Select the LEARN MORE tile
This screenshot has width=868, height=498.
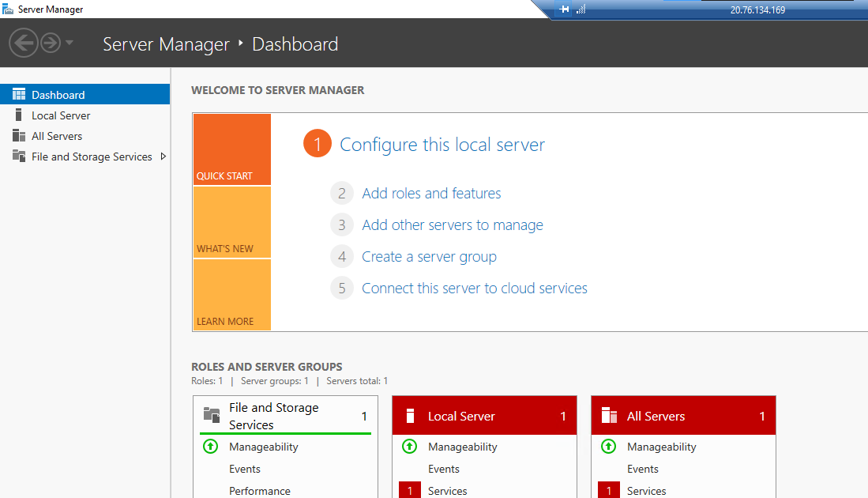tap(232, 295)
